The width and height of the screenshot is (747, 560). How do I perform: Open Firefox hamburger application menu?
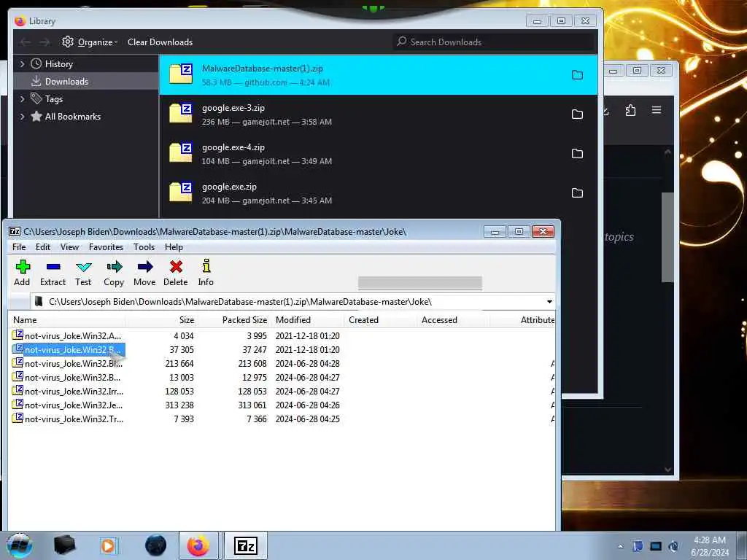657,111
